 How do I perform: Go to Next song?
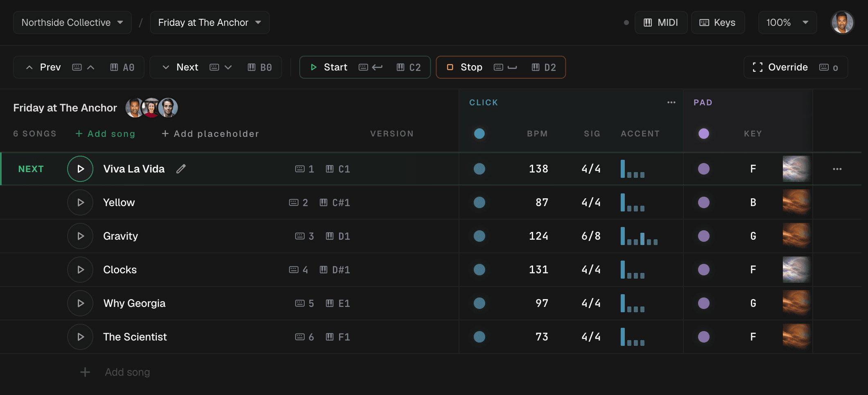(216, 67)
